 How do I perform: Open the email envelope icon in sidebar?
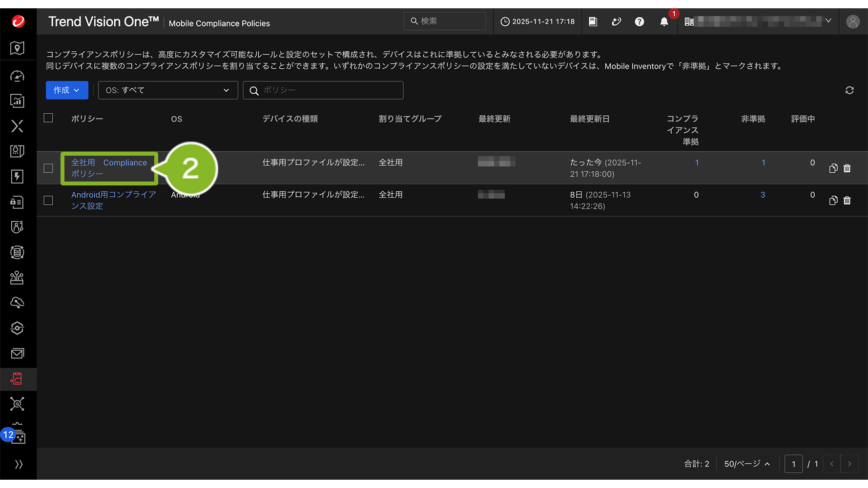coord(18,353)
